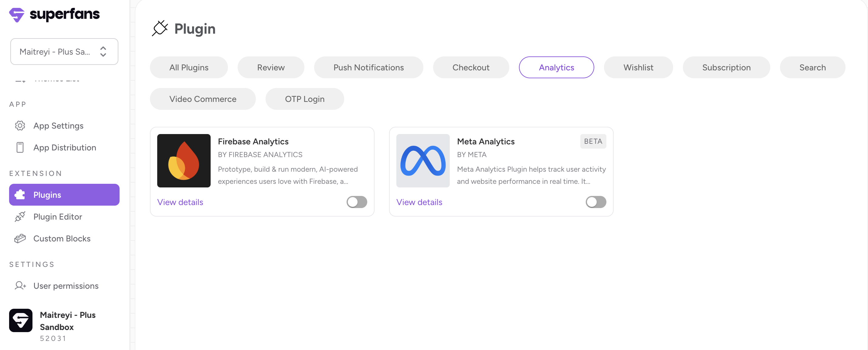
Task: Open the Maitreyi - Plus Sa... store dropdown
Action: point(55,52)
